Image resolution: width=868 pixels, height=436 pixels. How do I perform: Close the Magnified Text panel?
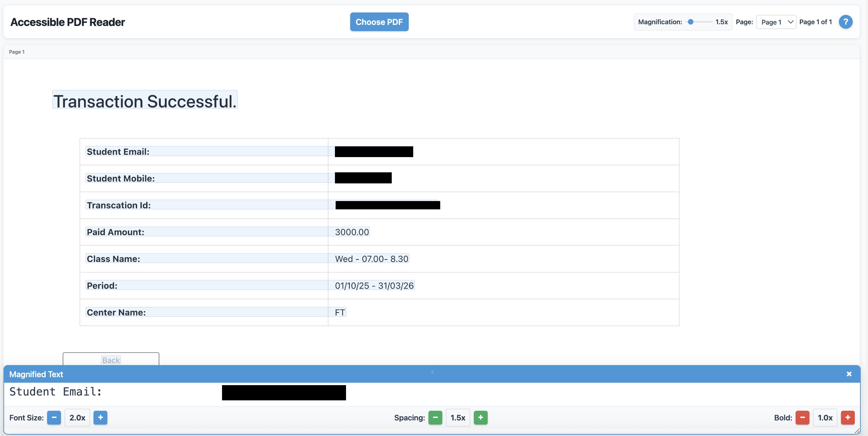click(x=849, y=374)
